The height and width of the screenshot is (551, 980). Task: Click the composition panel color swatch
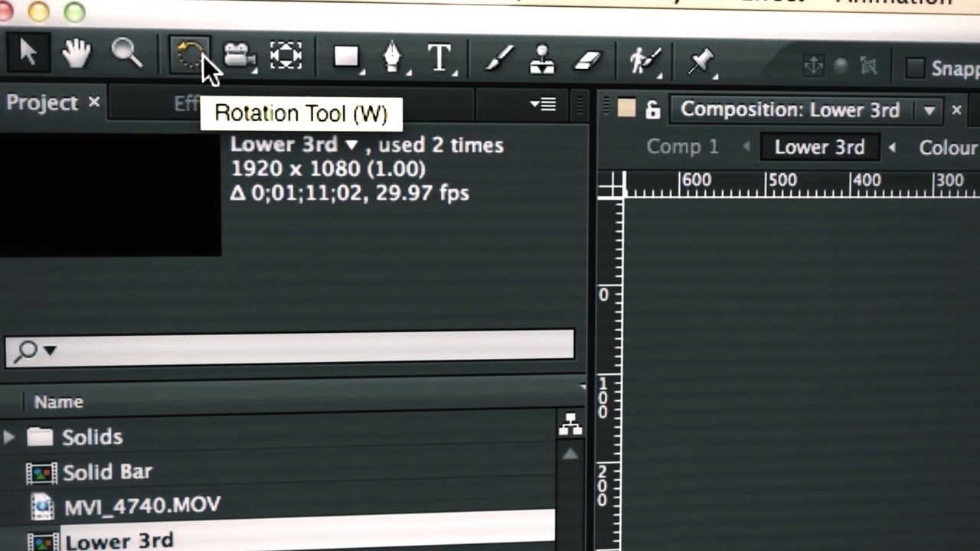(x=626, y=109)
